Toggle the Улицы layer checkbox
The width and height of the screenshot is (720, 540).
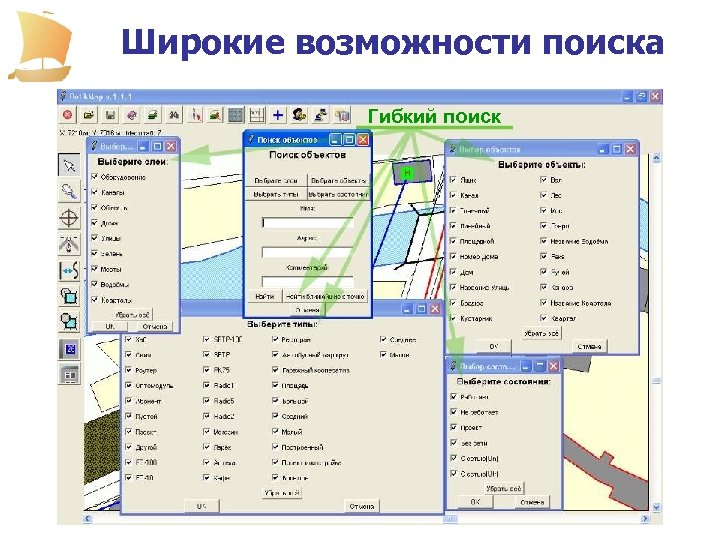(95, 238)
